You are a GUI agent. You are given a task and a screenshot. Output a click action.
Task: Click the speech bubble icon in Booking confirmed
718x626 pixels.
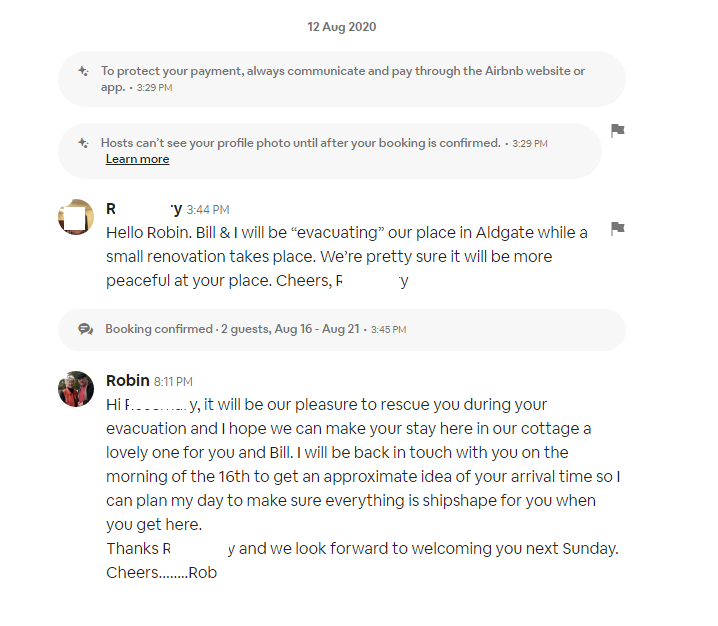click(86, 329)
